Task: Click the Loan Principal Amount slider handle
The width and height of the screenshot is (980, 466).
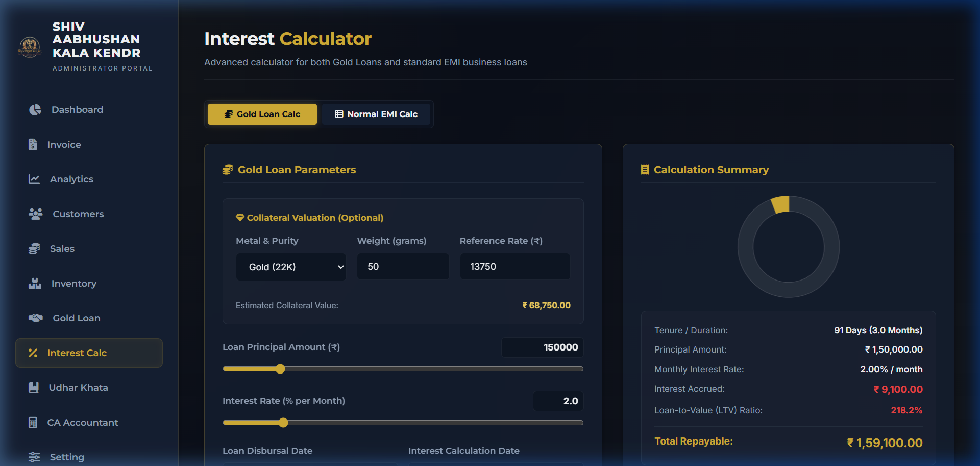Action: pos(280,369)
